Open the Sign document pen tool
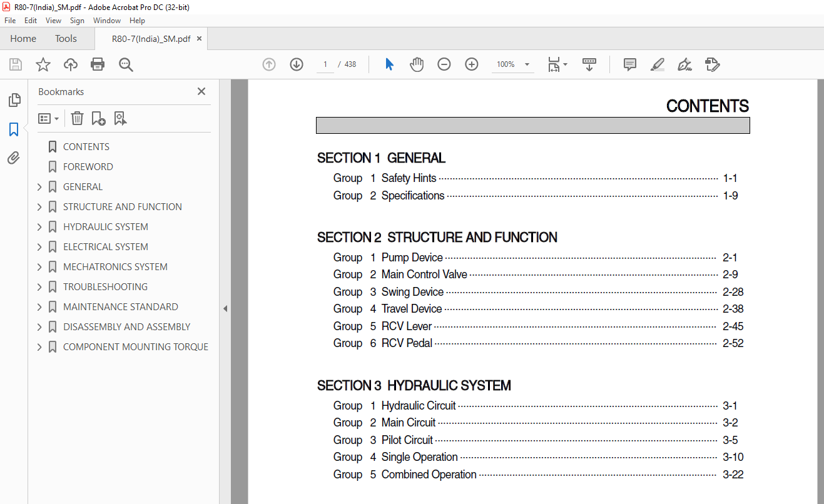Screen dimensions: 824x504 684,64
